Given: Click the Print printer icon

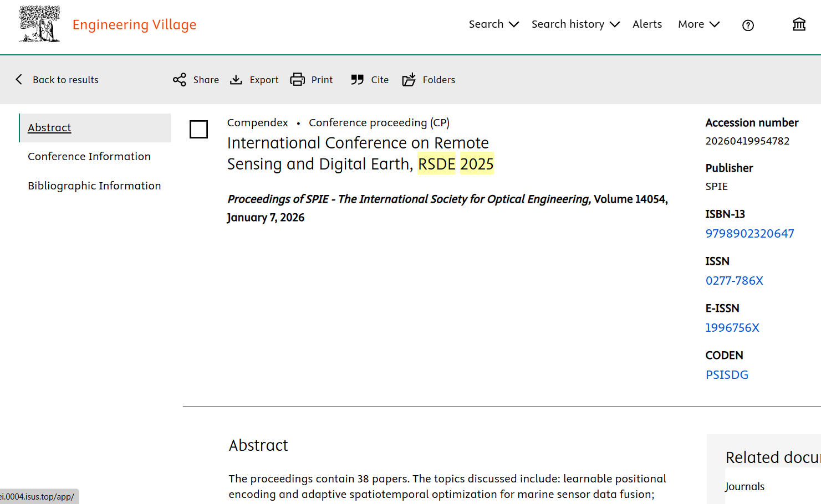Looking at the screenshot, I should [x=298, y=80].
